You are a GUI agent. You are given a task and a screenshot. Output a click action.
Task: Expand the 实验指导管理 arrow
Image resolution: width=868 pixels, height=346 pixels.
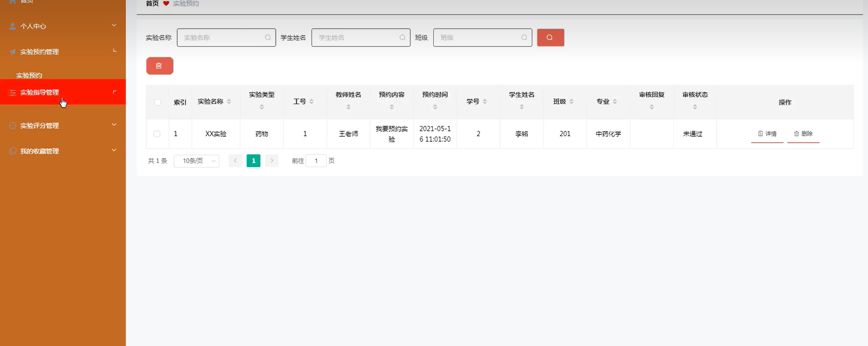click(x=114, y=92)
